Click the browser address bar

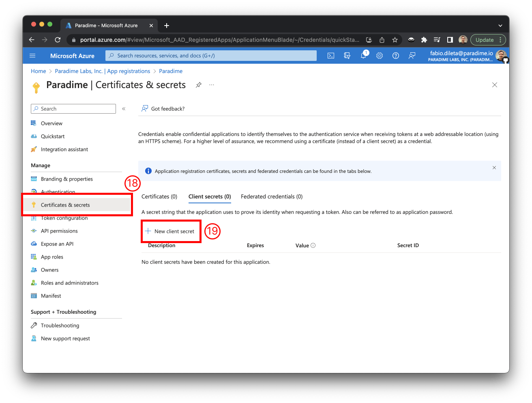point(219,40)
